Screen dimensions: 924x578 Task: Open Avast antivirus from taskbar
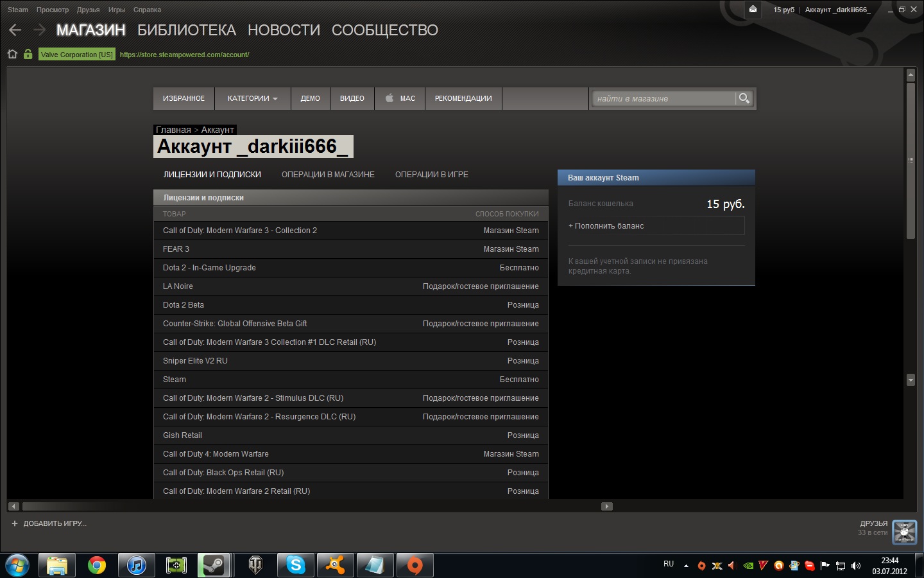335,565
